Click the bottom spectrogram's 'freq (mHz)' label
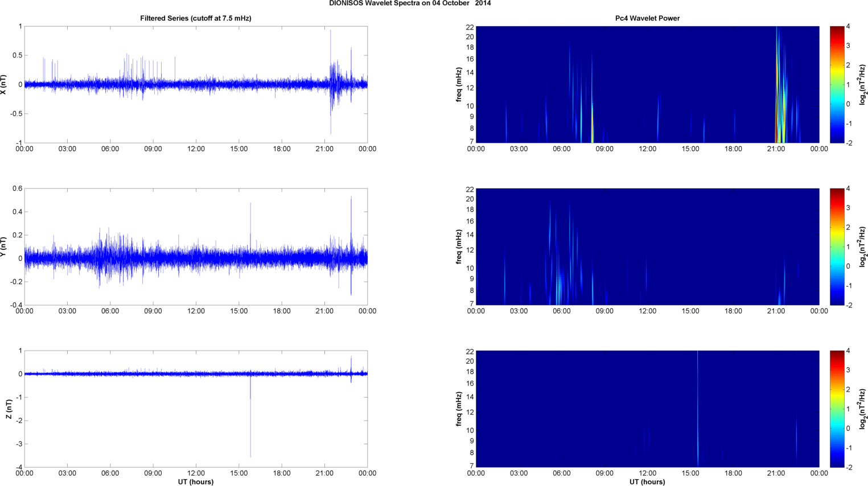The image size is (868, 486). (x=459, y=409)
